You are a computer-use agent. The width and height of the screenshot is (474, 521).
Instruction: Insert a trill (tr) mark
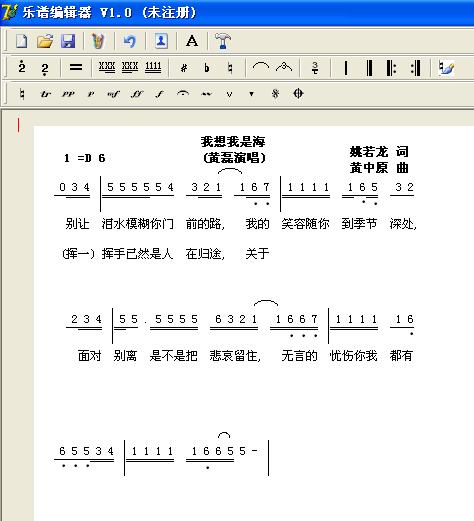point(45,94)
